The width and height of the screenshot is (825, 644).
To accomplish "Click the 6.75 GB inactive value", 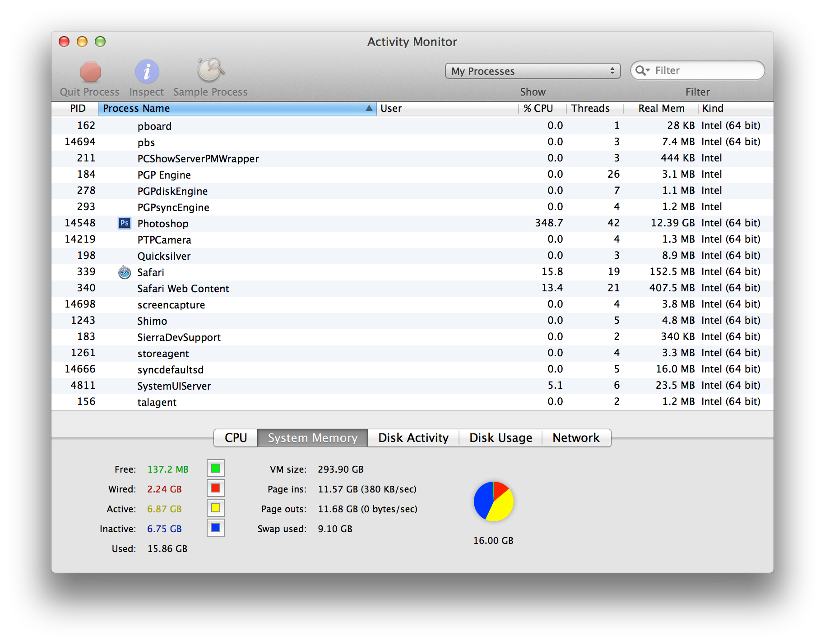I will tap(164, 529).
